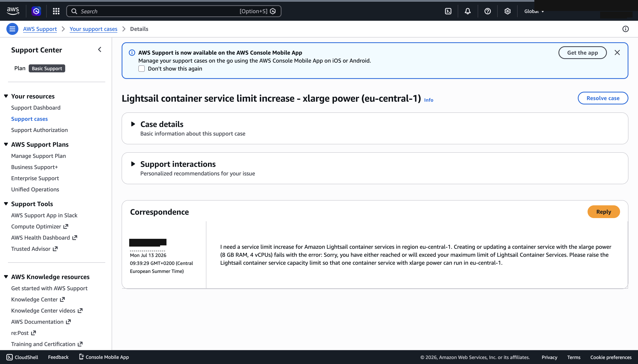Click the CloudShell terminal icon in the top bar
Image resolution: width=638 pixels, height=364 pixels.
[448, 11]
